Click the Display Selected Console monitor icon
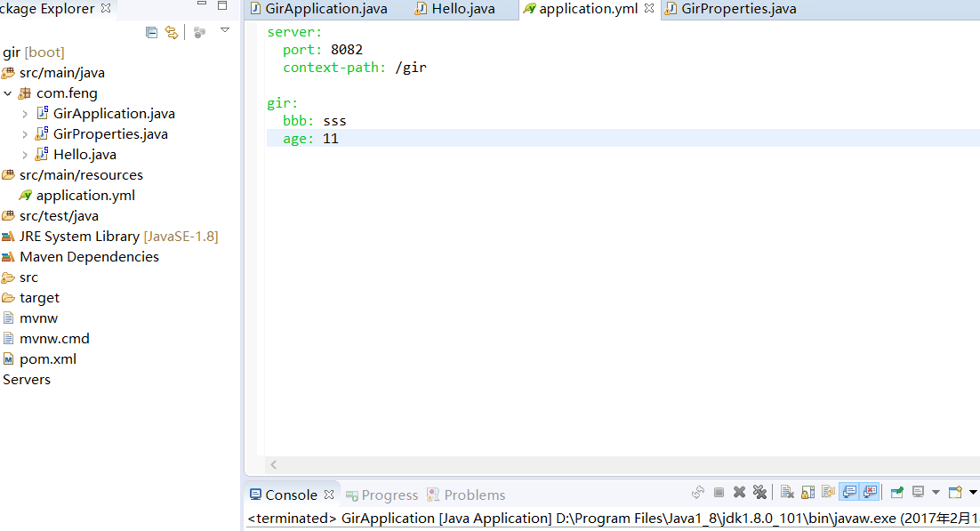This screenshot has width=980, height=531. coord(918,492)
